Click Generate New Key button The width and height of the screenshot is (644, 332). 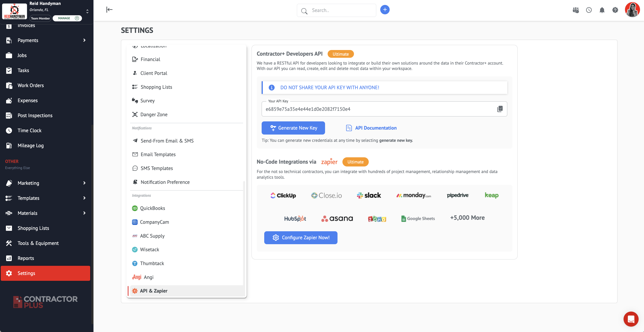(x=293, y=128)
